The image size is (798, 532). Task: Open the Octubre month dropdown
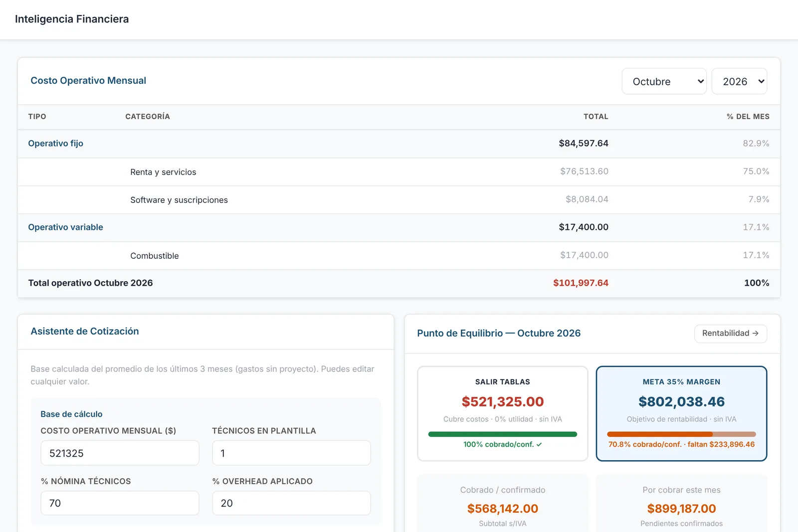coord(664,81)
